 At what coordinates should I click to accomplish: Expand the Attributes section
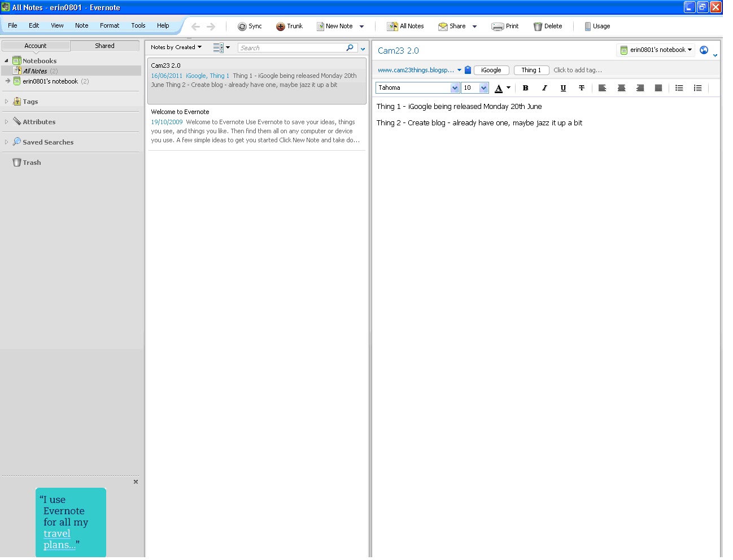click(6, 122)
